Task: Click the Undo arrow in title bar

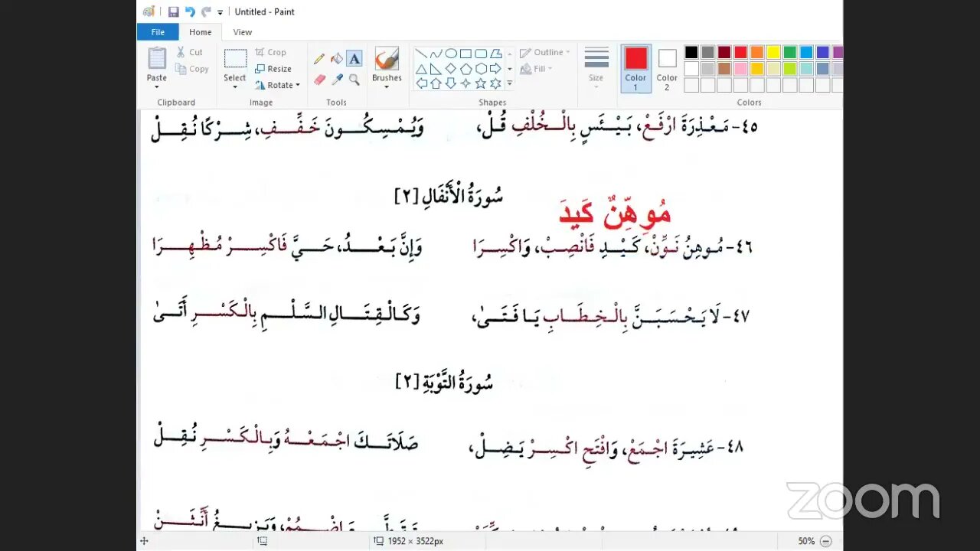Action: pos(190,11)
